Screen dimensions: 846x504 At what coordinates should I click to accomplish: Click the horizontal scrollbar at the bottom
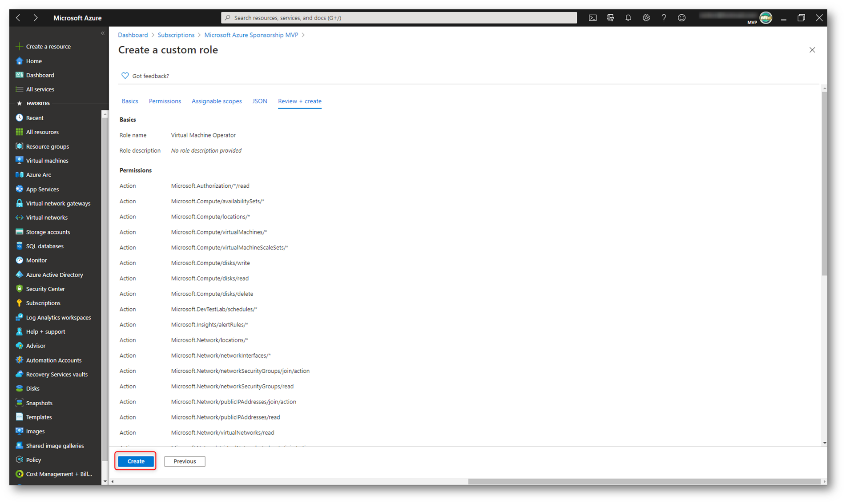pos(644,481)
